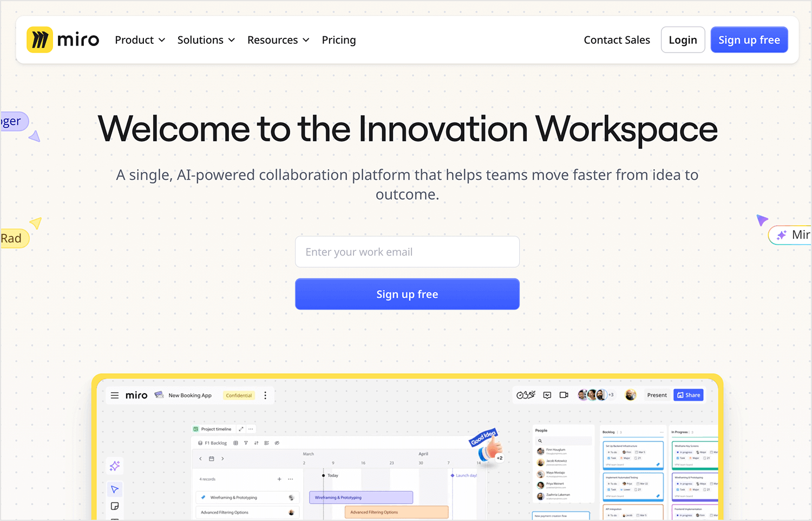
Task: Add a record with the plus icon
Action: click(x=279, y=479)
